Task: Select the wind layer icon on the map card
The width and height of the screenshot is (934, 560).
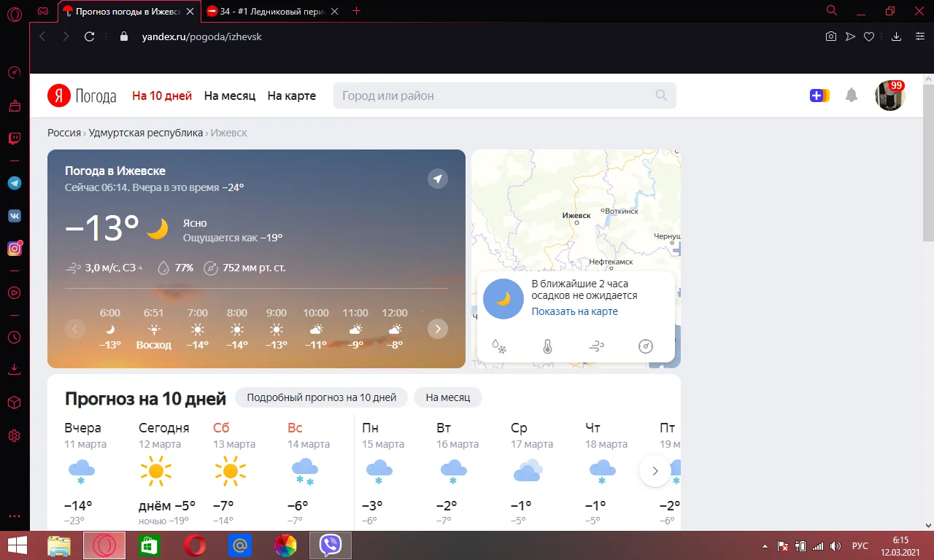Action: click(x=597, y=346)
